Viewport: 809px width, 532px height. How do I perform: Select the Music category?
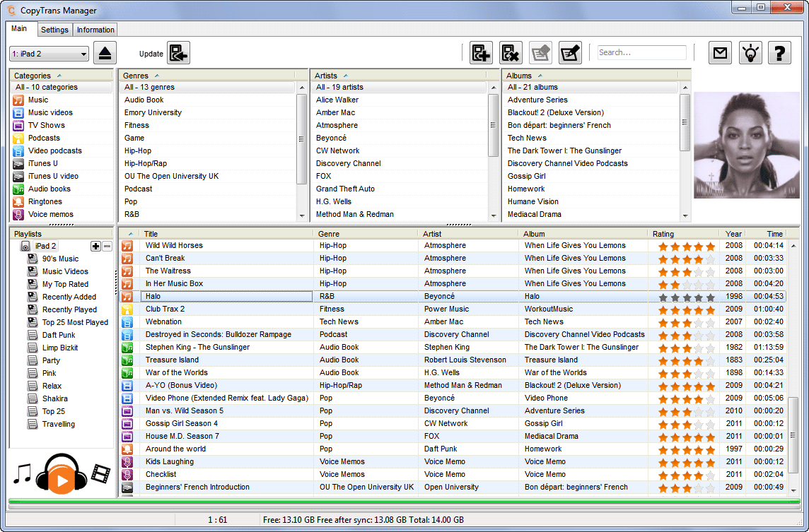[x=62, y=100]
